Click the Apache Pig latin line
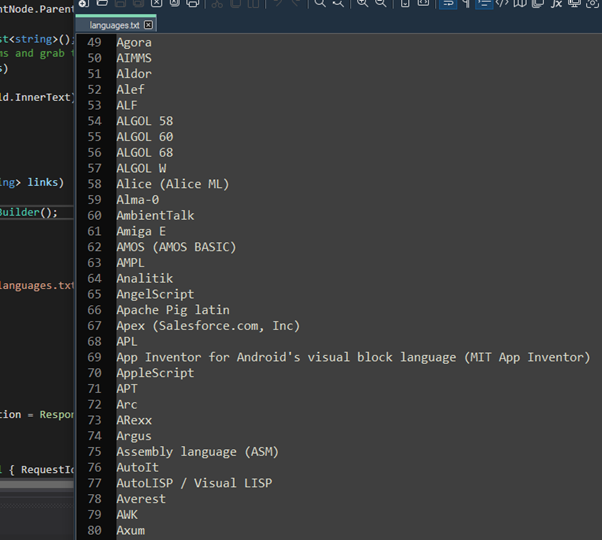602x540 pixels. (173, 310)
